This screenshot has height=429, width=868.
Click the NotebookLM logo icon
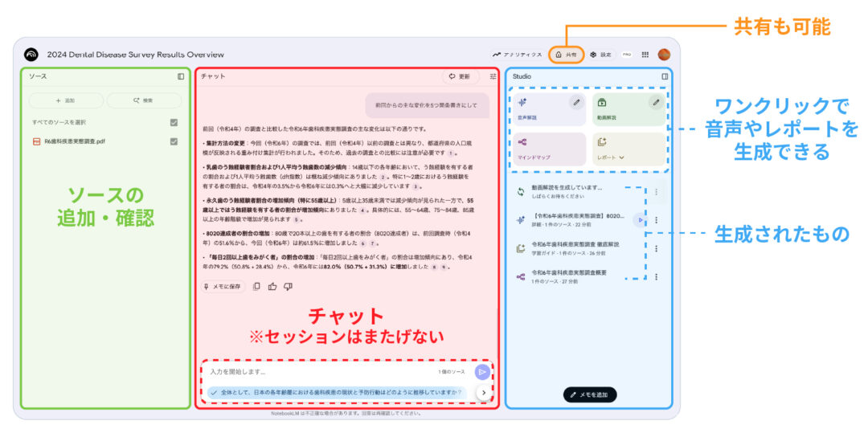tap(31, 55)
